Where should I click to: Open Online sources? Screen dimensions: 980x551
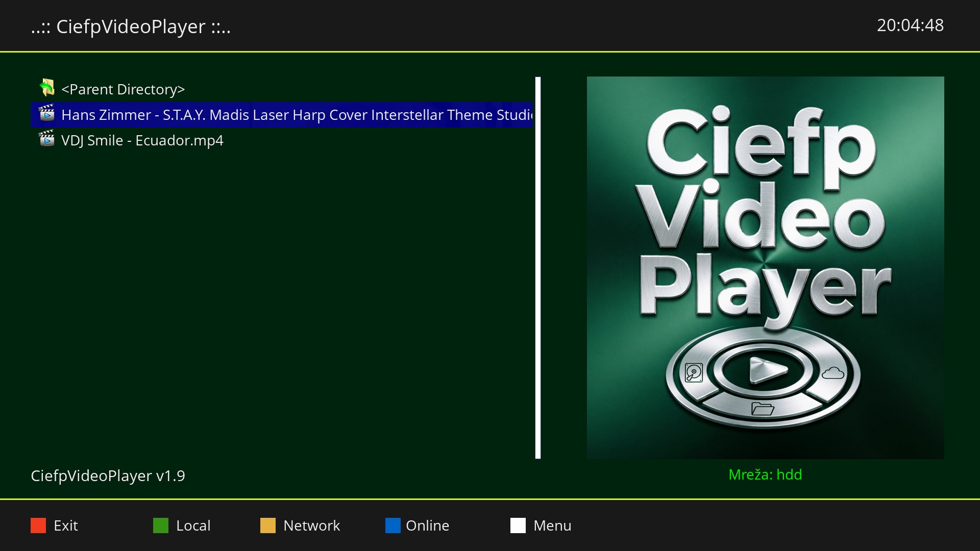click(x=428, y=525)
